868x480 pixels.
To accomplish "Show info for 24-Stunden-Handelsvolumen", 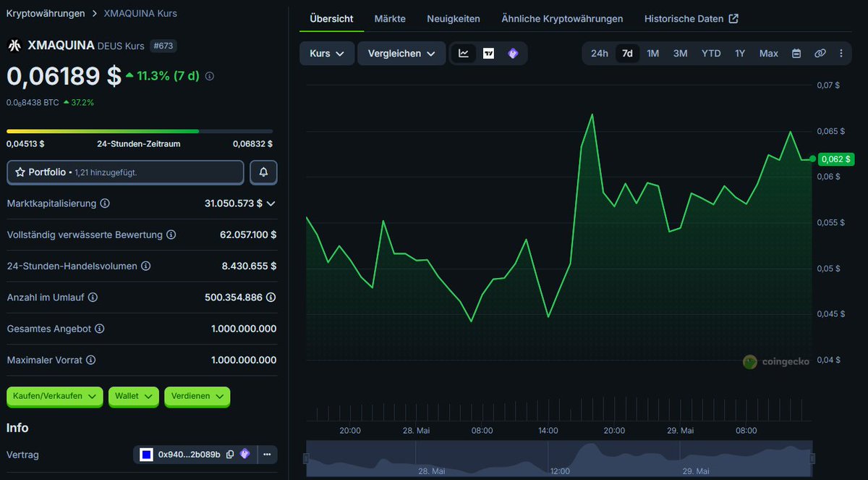I will point(145,266).
